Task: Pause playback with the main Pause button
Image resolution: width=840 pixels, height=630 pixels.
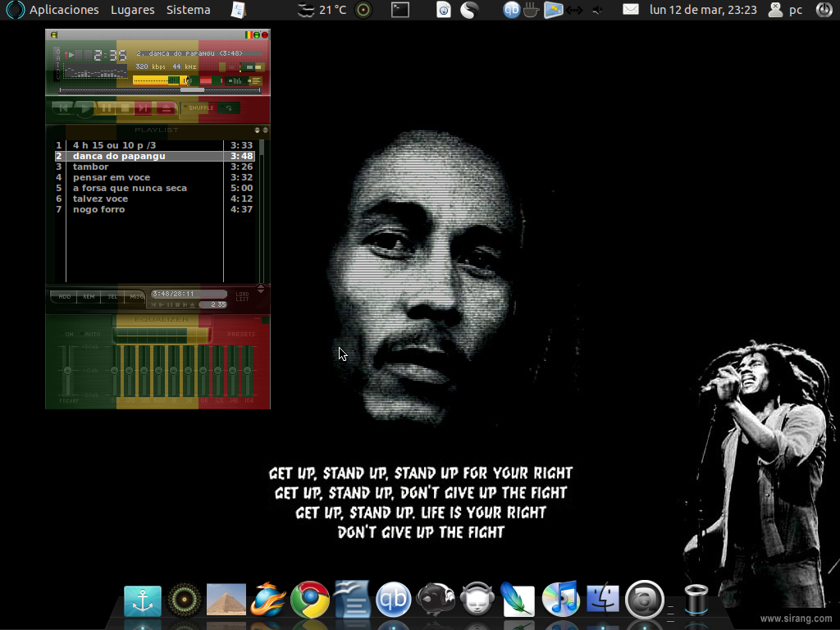Action: click(x=105, y=107)
